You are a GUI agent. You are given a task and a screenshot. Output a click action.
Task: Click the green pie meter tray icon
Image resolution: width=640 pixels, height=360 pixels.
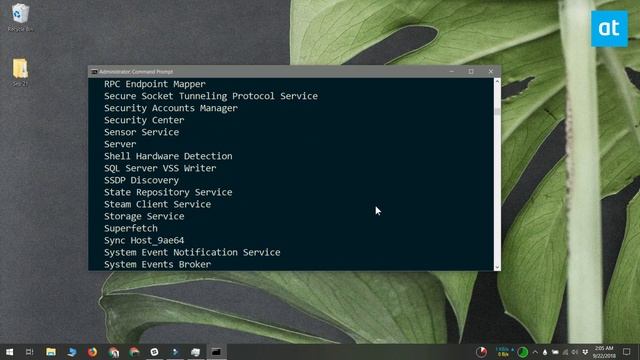523,352
